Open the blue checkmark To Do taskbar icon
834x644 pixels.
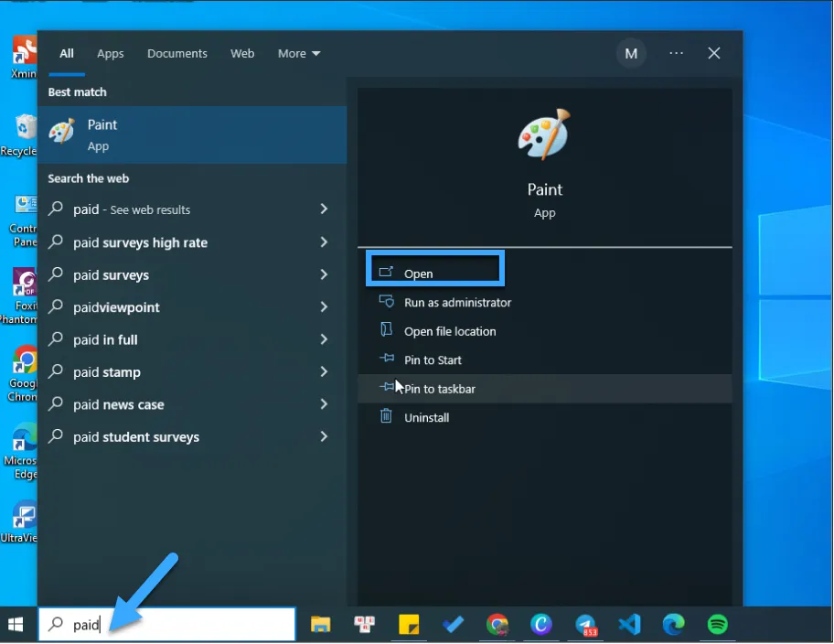(453, 624)
